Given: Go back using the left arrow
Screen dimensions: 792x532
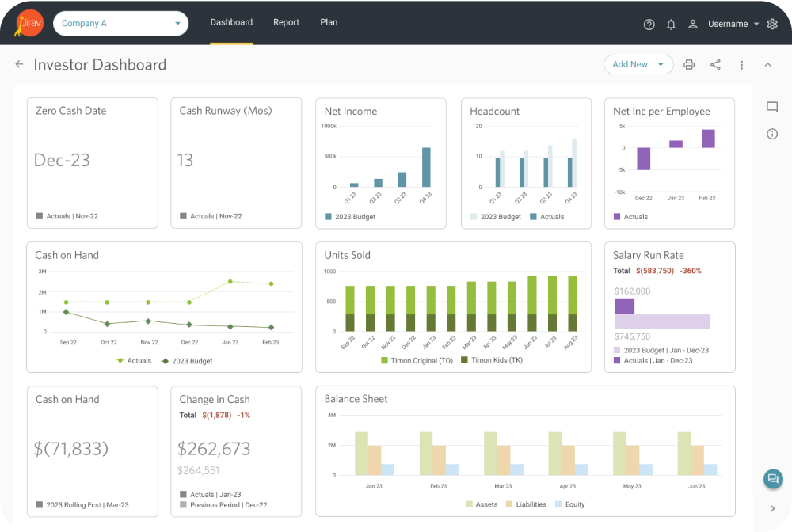Looking at the screenshot, I should 19,65.
